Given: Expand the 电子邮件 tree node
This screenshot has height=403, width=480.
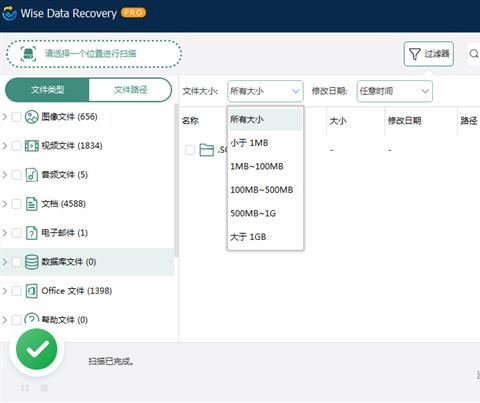Looking at the screenshot, I should 5,233.
